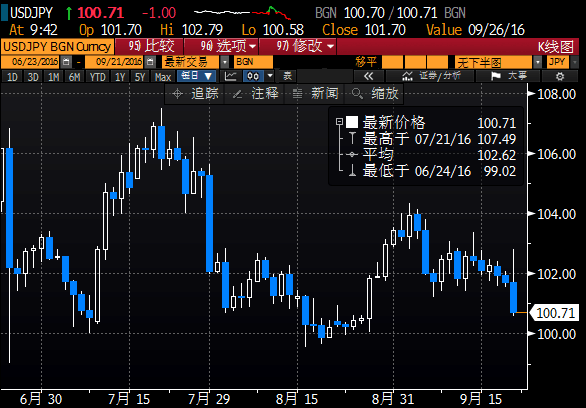Expand the 最新交易 field dropdown arrow
586x408 pixels.
[x=225, y=62]
